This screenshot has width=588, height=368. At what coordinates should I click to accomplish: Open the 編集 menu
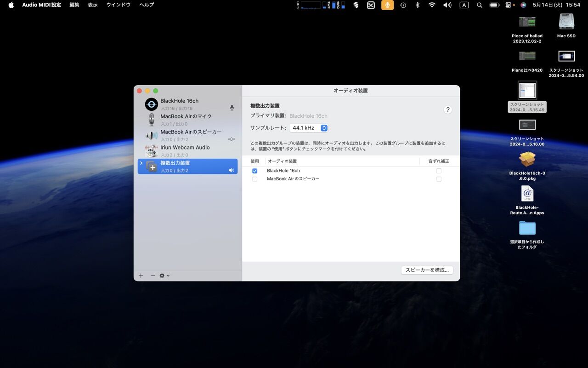tap(74, 5)
